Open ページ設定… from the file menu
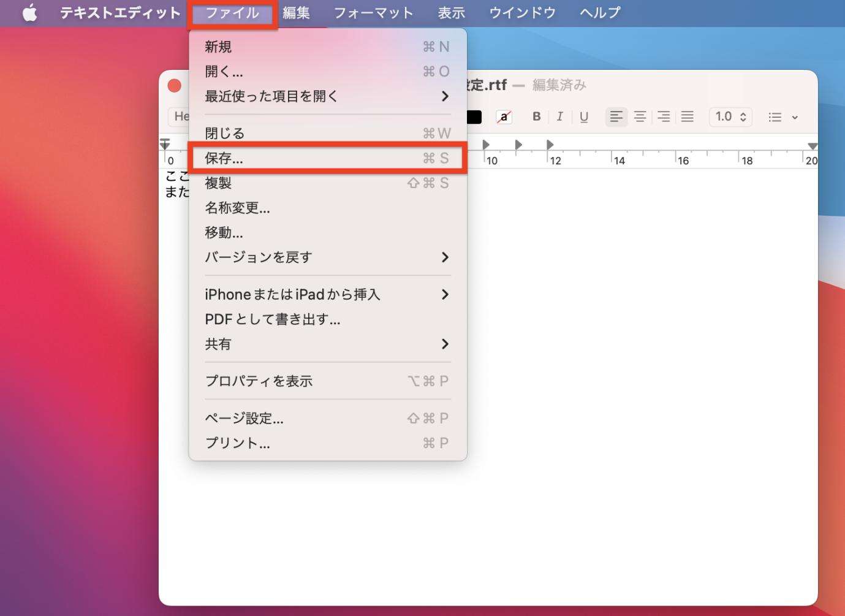This screenshot has width=845, height=616. (328, 418)
